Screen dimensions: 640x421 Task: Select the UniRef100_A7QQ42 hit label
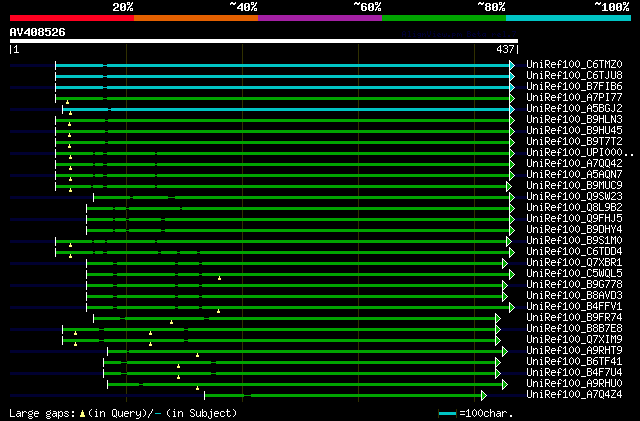point(574,164)
